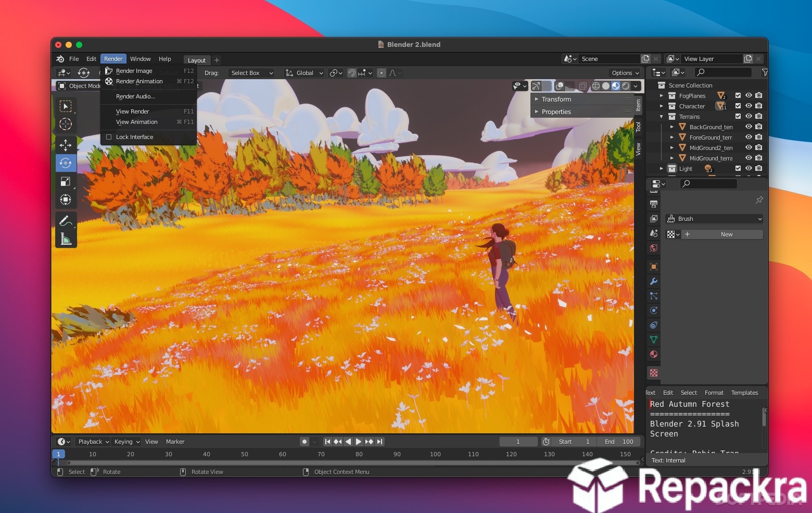Play the animation forward
812x513 pixels.
tap(359, 442)
